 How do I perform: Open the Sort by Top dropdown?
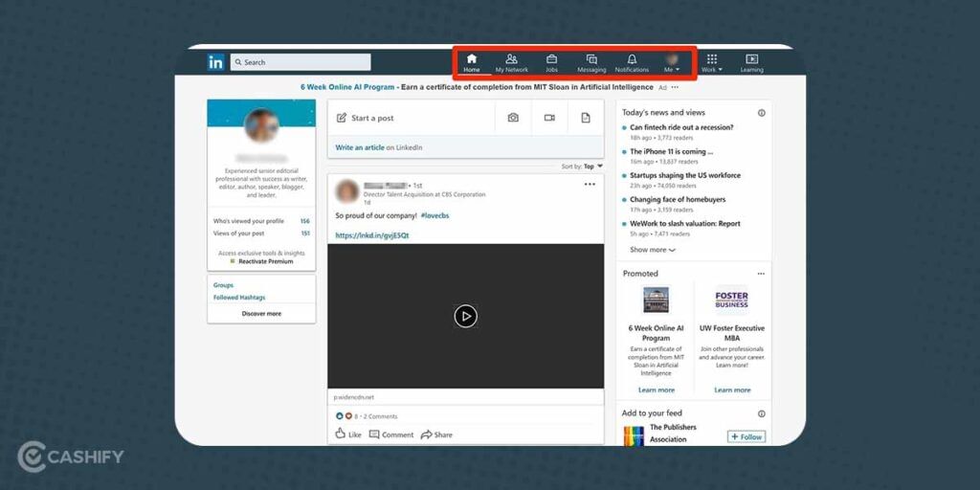(583, 167)
